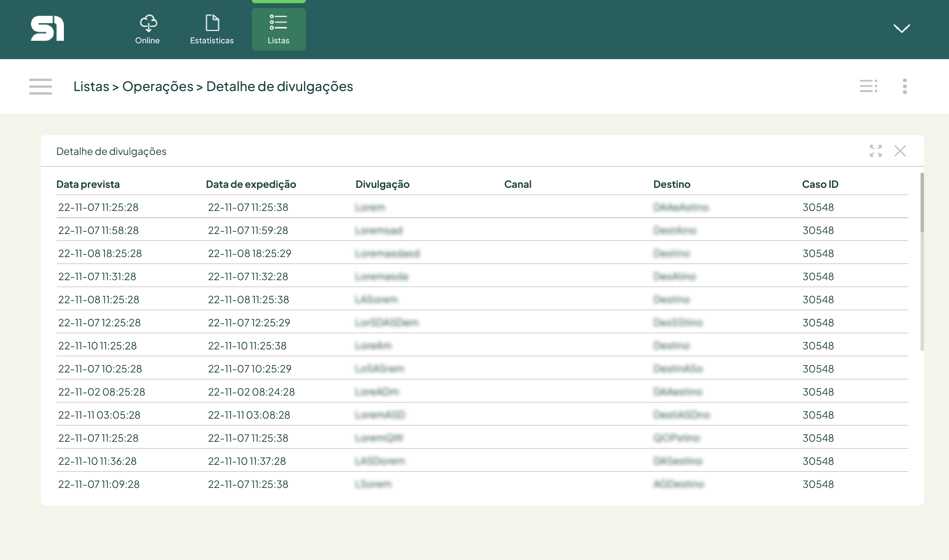Click the S1 logo
Screen dimensions: 949x560
pos(47,28)
